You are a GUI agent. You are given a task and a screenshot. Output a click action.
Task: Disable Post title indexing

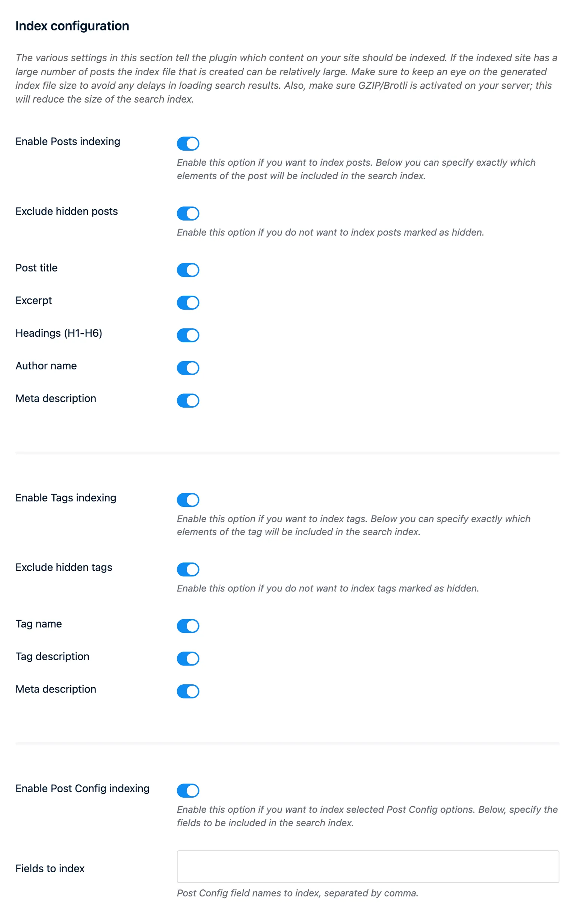188,270
